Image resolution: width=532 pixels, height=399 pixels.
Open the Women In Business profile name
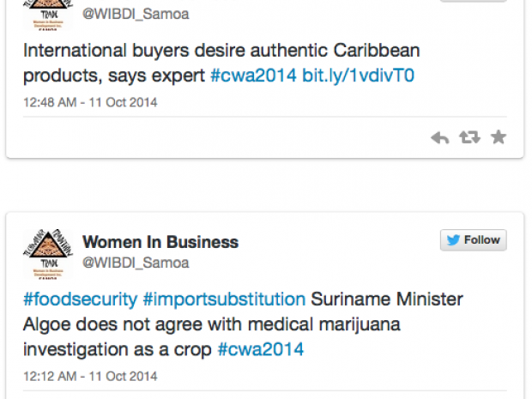point(160,242)
